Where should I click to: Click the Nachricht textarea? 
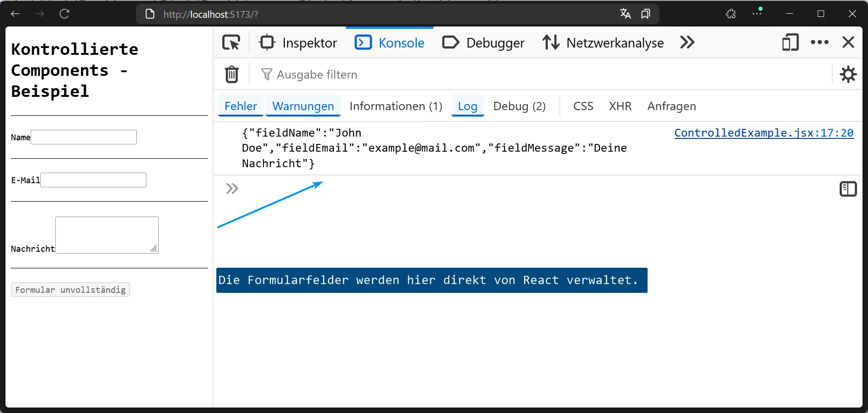coord(107,235)
